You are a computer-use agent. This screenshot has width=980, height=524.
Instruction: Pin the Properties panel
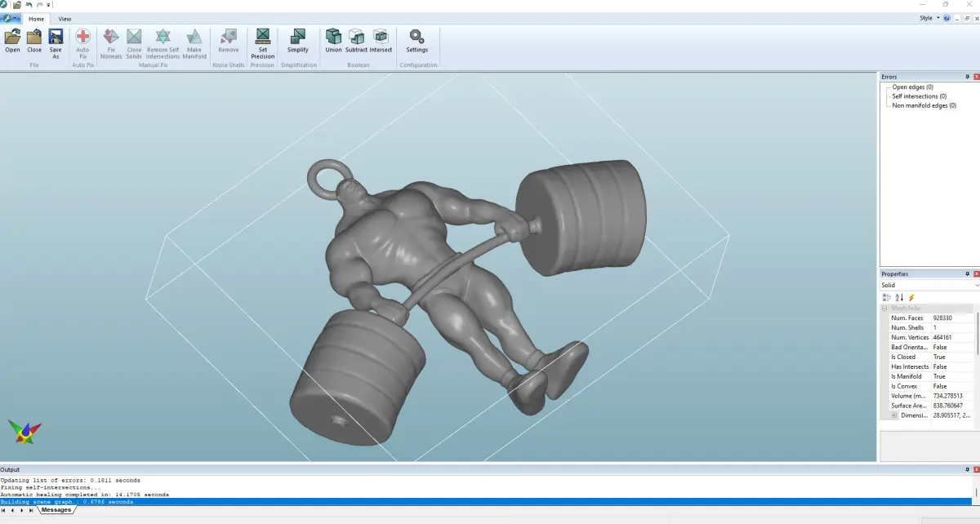[968, 274]
